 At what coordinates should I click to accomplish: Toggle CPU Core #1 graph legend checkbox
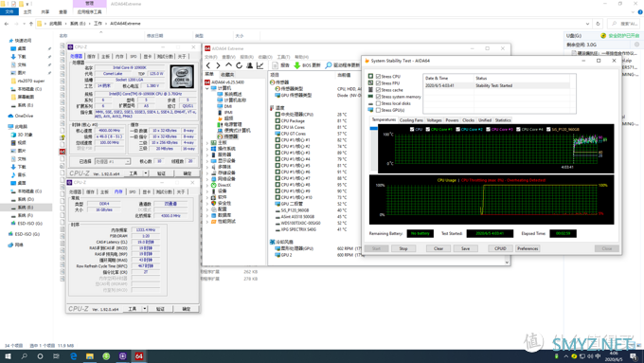coord(428,129)
